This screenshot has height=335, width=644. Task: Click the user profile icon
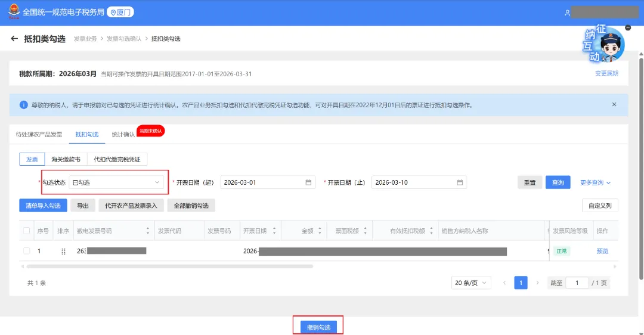point(567,13)
